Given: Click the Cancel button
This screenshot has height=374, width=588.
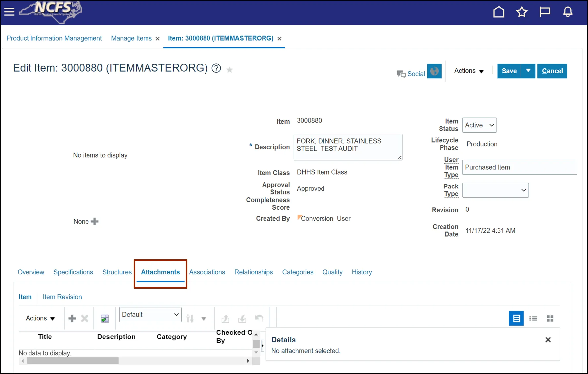Looking at the screenshot, I should click(552, 71).
